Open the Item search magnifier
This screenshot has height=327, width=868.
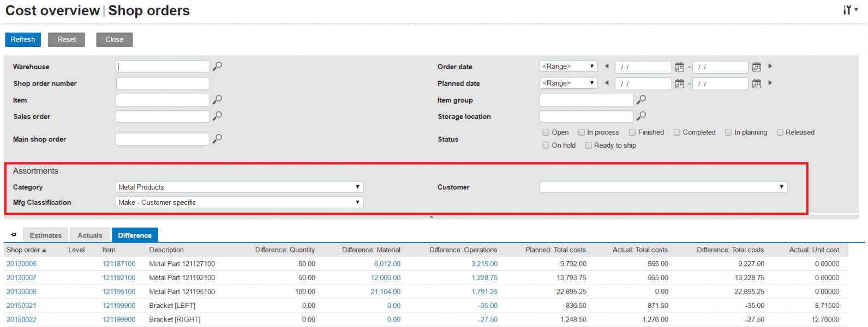[217, 100]
